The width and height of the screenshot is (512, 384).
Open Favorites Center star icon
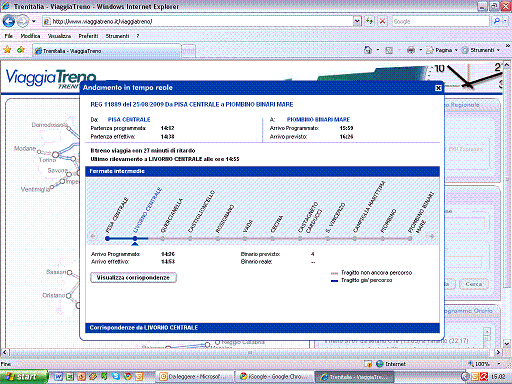click(x=7, y=50)
